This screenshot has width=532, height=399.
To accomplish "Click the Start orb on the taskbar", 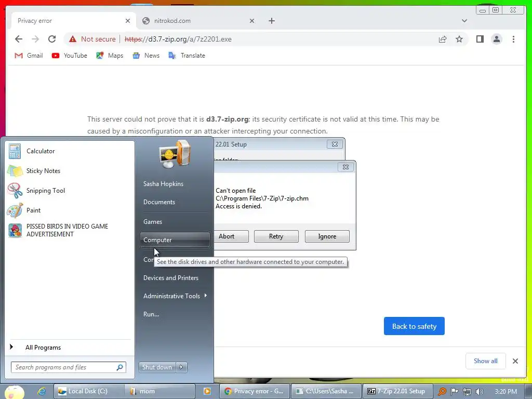I will [14, 392].
